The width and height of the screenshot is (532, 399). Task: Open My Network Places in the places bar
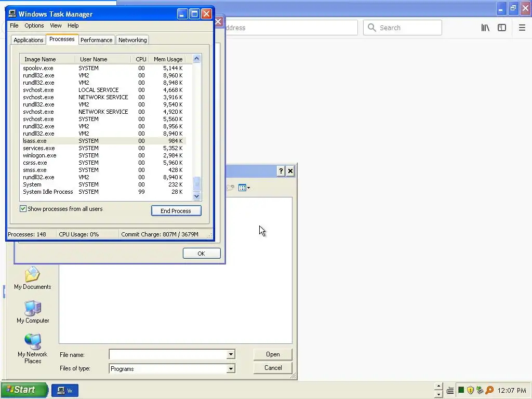pos(33,349)
